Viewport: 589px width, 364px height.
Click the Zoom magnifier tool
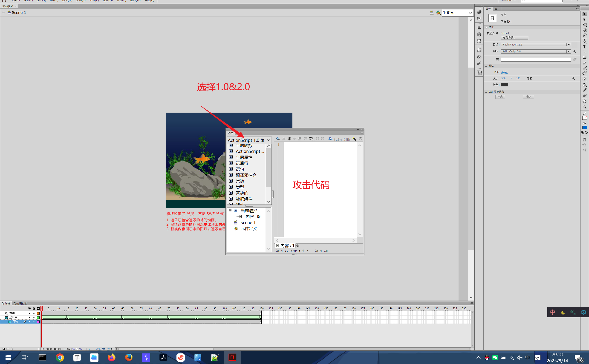584,107
